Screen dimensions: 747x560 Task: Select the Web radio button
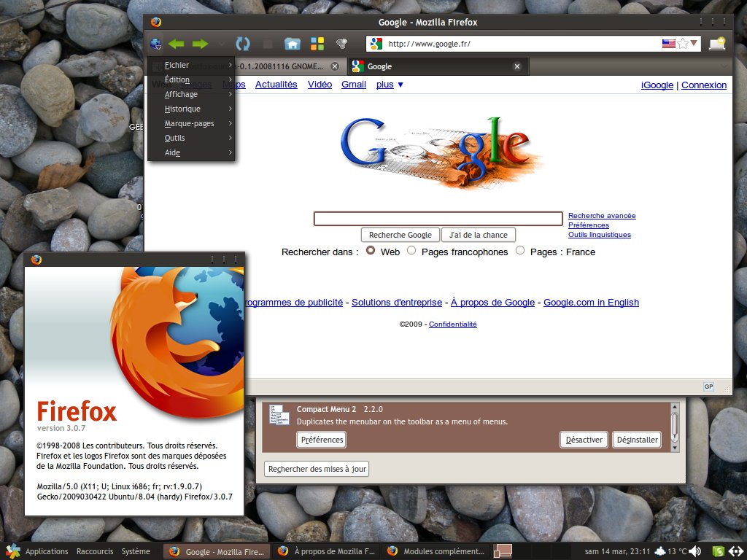[x=370, y=251]
